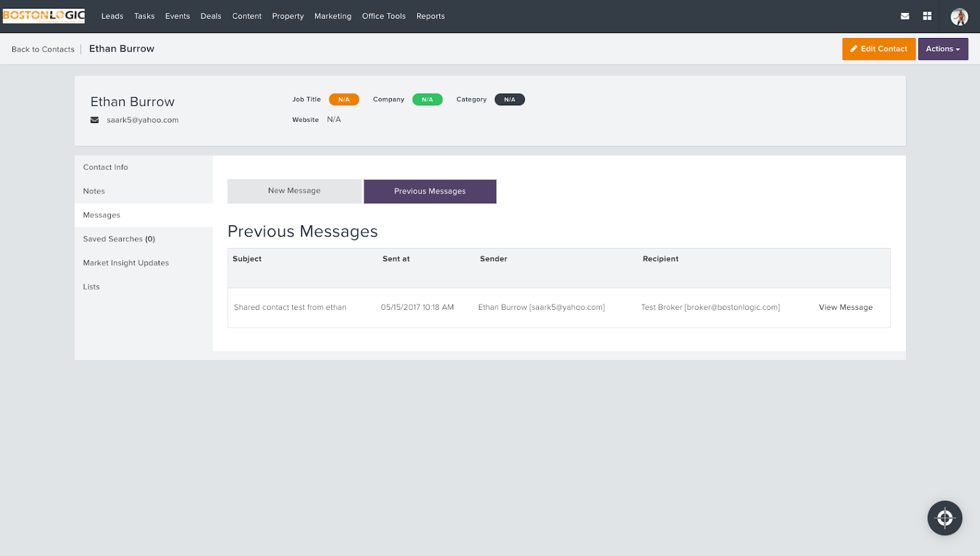The height and width of the screenshot is (556, 980).
Task: Switch to the New Message tab
Action: [x=294, y=191]
